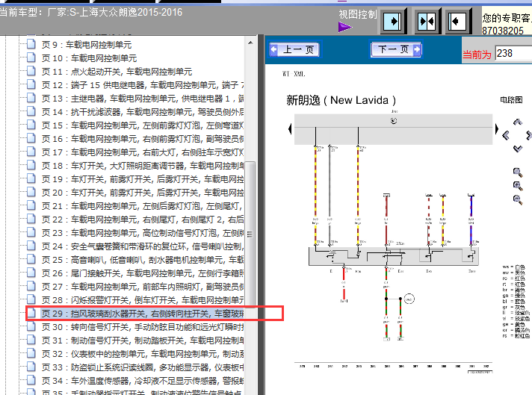532x395 pixels.
Task: Pan the circuit diagram right with the right chevron
Action: [x=528, y=136]
